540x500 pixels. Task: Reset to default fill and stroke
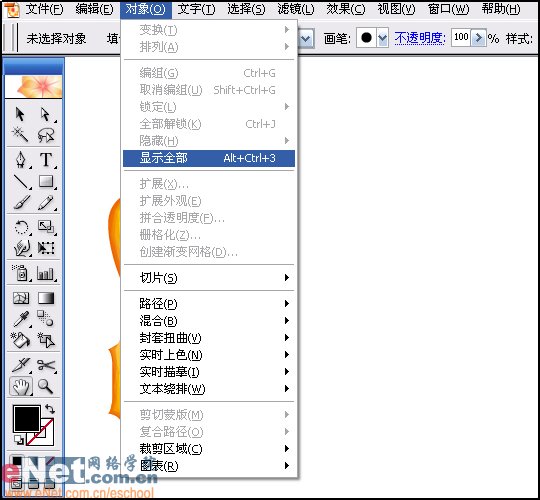point(19,439)
